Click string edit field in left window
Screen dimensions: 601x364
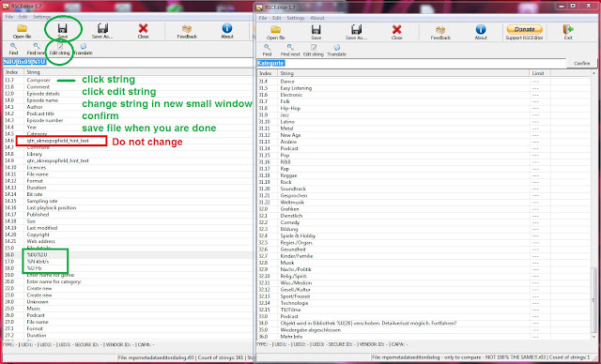point(128,62)
